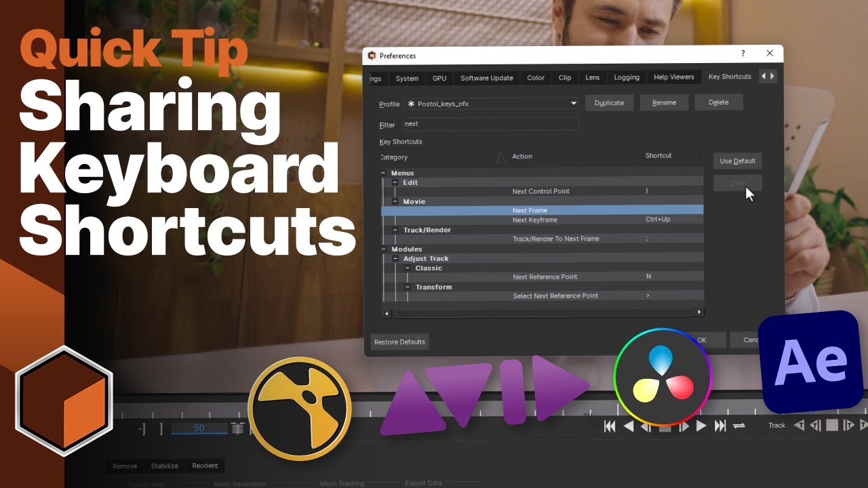Click Restore Defaults button
This screenshot has height=488, width=868.
pos(399,342)
